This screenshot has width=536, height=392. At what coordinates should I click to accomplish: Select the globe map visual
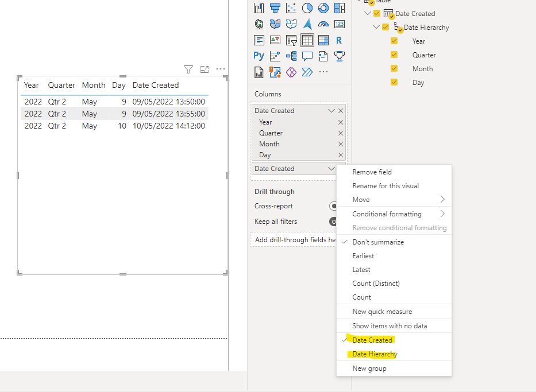tap(259, 24)
